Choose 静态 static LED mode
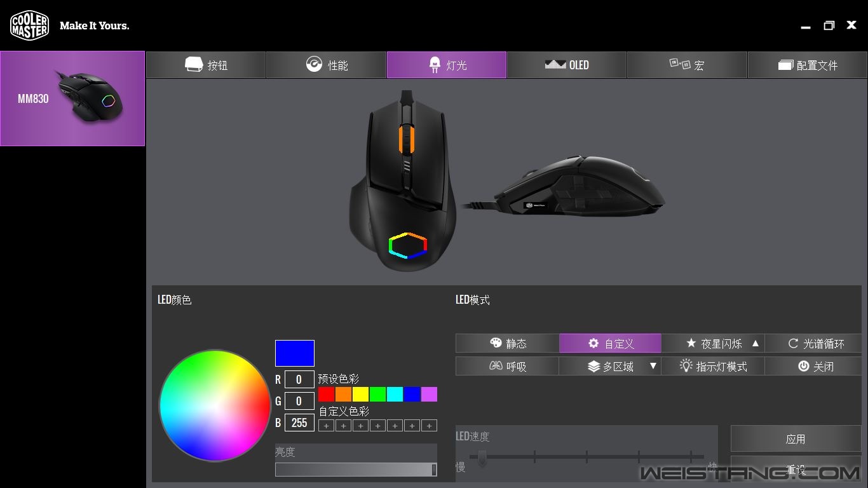The height and width of the screenshot is (488, 868). (507, 343)
